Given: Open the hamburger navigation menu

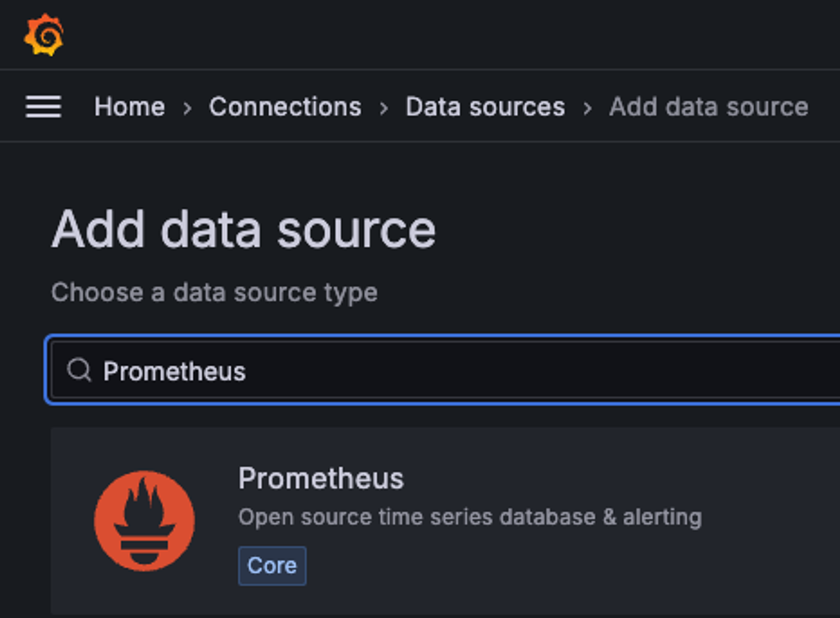Looking at the screenshot, I should click(x=43, y=107).
